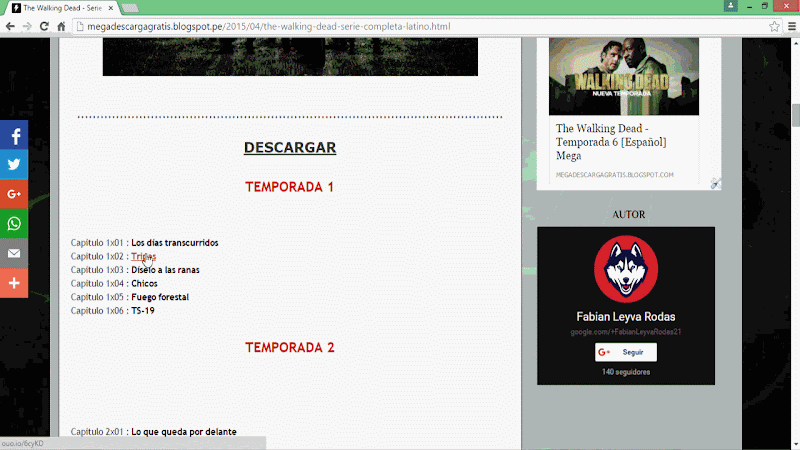Open the WhatsApp share icon

click(x=14, y=223)
